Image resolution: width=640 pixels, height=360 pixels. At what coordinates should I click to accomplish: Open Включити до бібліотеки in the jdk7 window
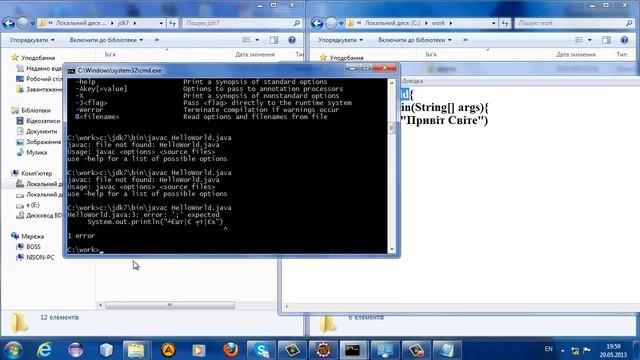(106, 40)
